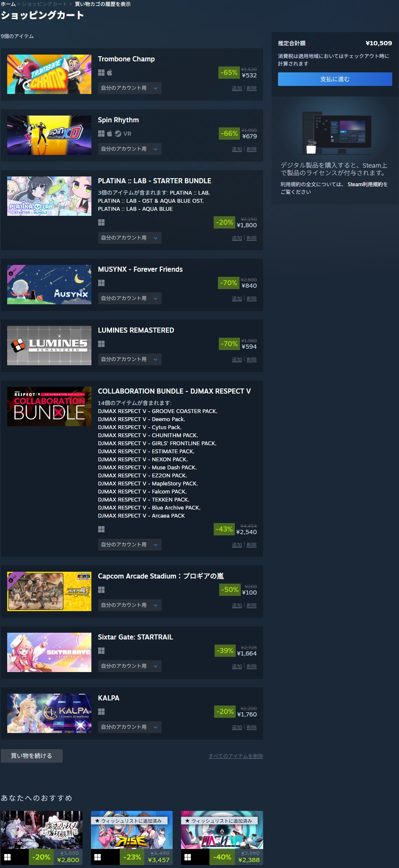Click the Windows icon under LUMINES REMASTERED

(101, 344)
